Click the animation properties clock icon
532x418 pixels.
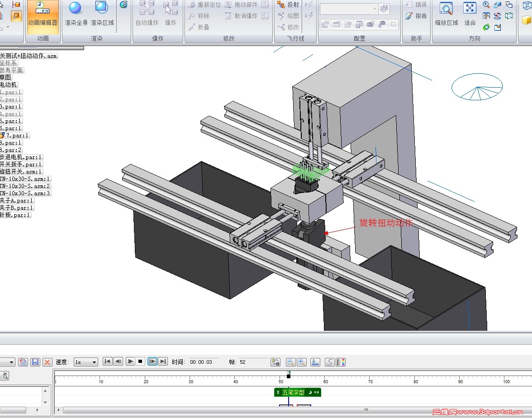(275, 362)
